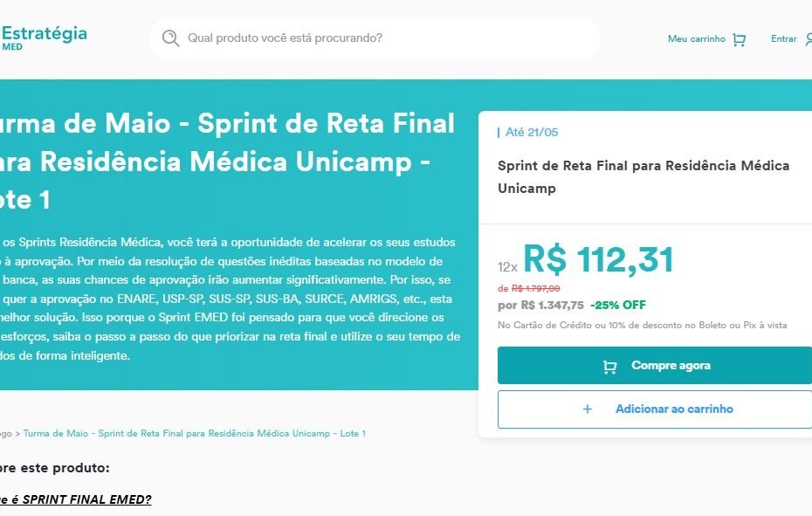Add the course via Adicionar ao carrinho
The image size is (812, 516).
[655, 409]
